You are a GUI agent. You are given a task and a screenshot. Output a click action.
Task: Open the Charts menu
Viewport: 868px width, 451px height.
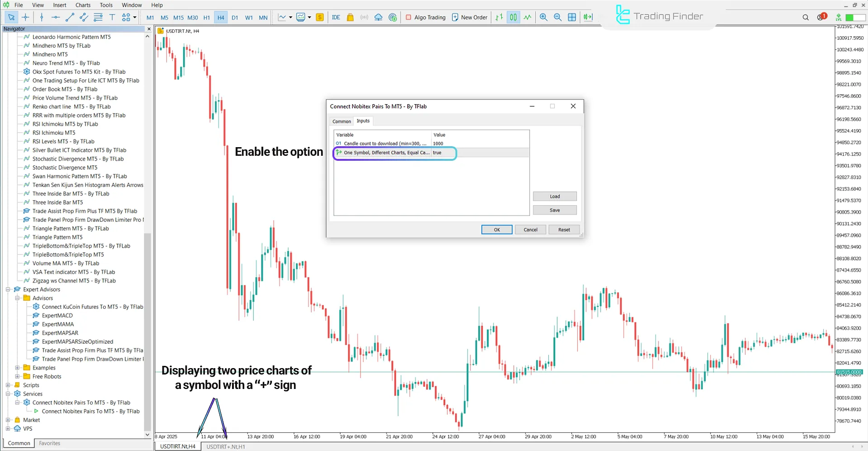[83, 5]
